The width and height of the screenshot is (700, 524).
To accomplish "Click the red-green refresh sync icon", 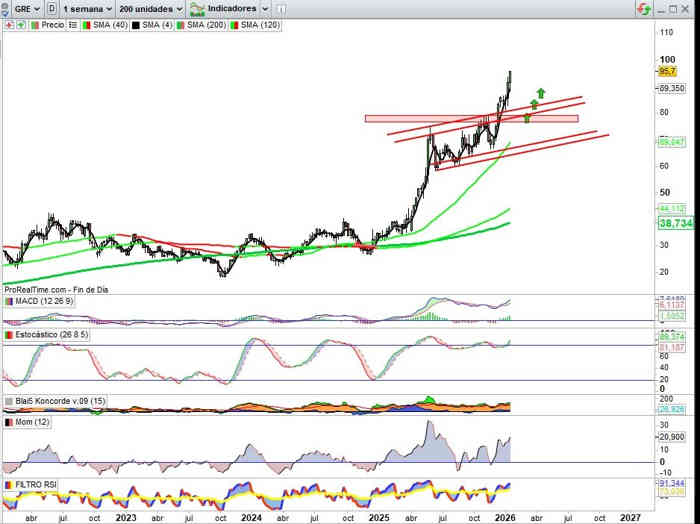I will click(642, 8).
